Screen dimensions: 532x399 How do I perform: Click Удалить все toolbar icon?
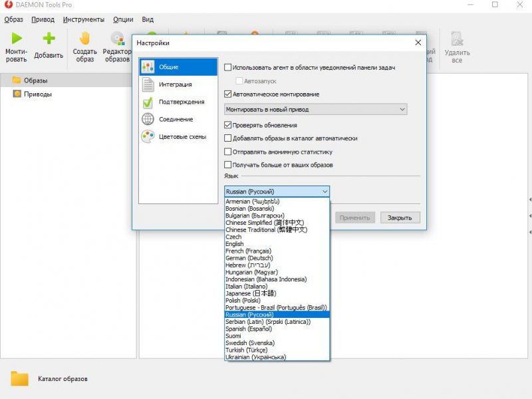(x=457, y=39)
